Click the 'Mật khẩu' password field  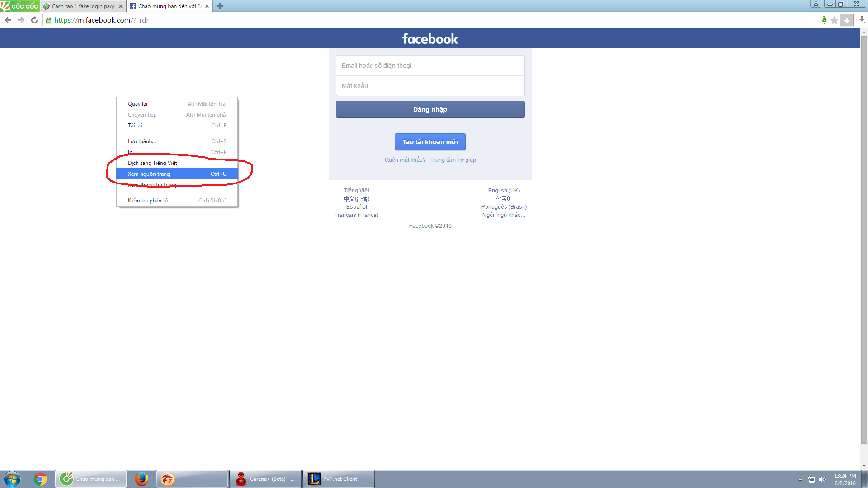point(430,86)
